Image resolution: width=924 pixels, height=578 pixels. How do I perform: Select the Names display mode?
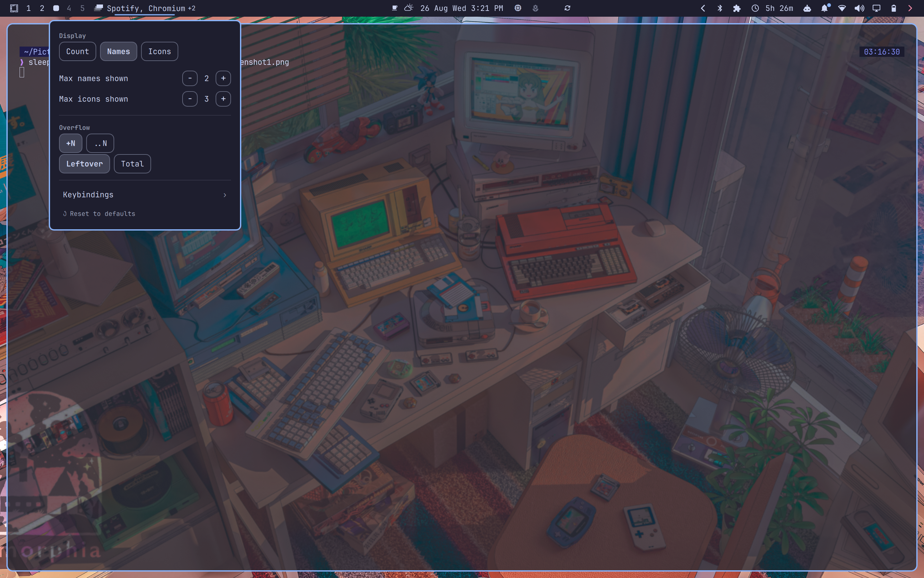click(118, 51)
